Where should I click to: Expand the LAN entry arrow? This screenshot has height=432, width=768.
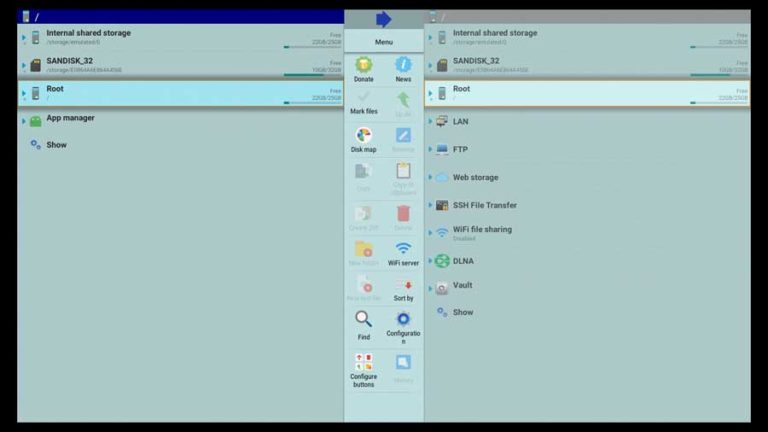click(430, 121)
